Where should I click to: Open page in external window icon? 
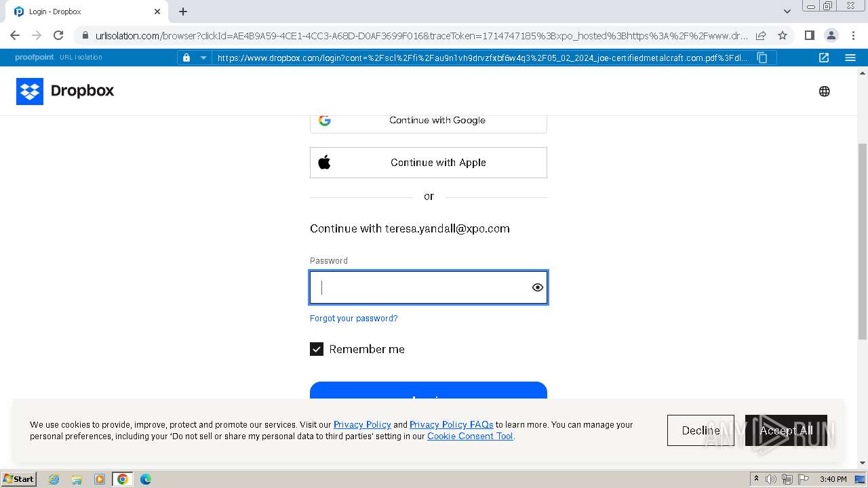pos(824,58)
